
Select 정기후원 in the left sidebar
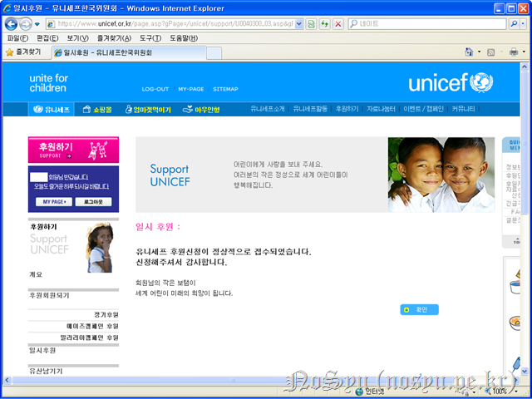click(106, 315)
